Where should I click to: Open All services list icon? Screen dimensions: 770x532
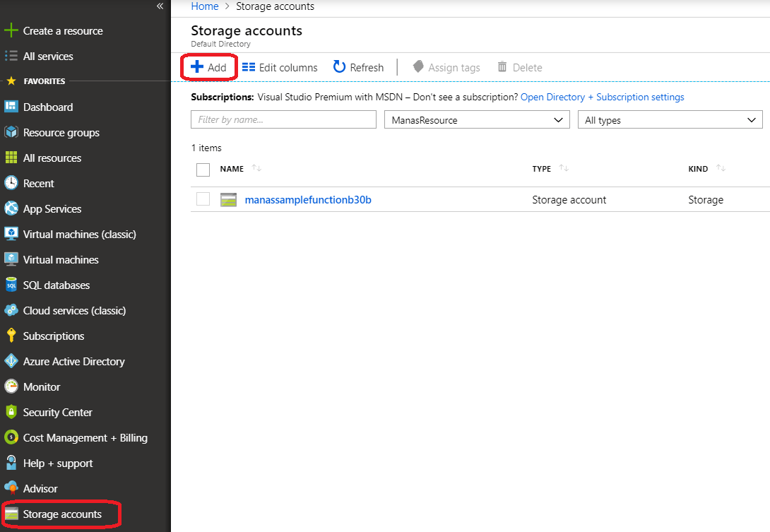click(x=11, y=56)
